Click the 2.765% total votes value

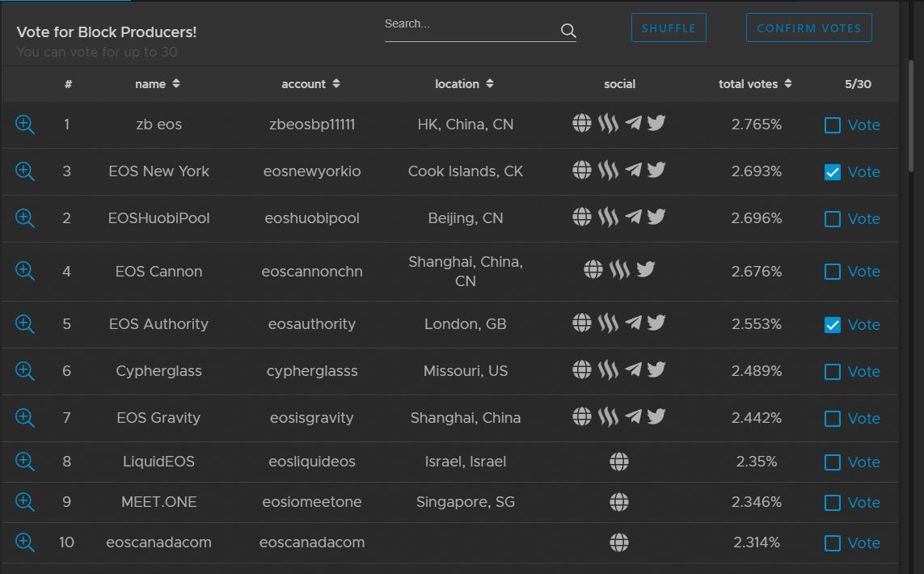pos(756,125)
